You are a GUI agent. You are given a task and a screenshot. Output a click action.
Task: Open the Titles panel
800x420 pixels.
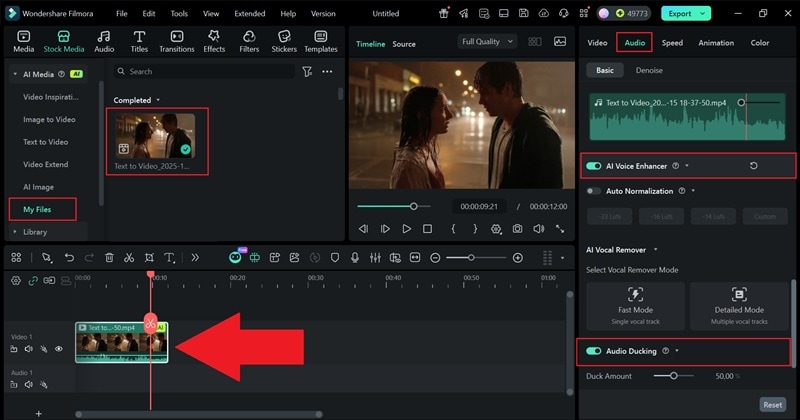point(139,41)
